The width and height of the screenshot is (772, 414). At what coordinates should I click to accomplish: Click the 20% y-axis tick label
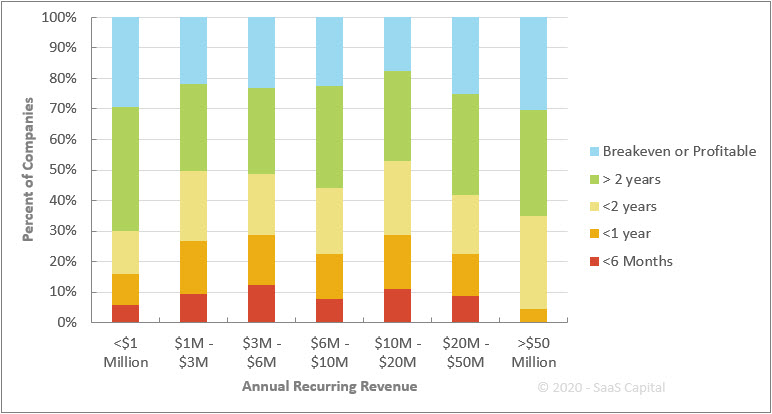pos(63,261)
